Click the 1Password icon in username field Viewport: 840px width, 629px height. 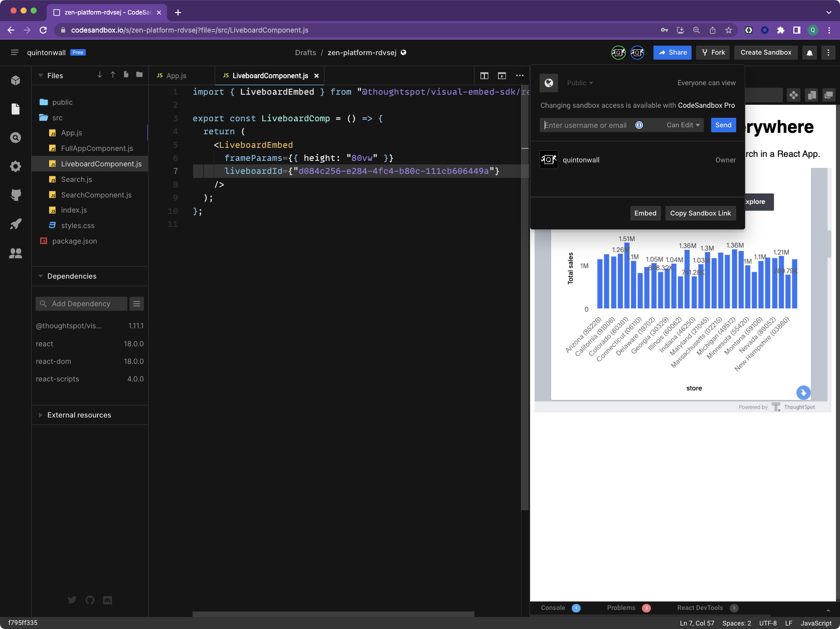point(639,125)
